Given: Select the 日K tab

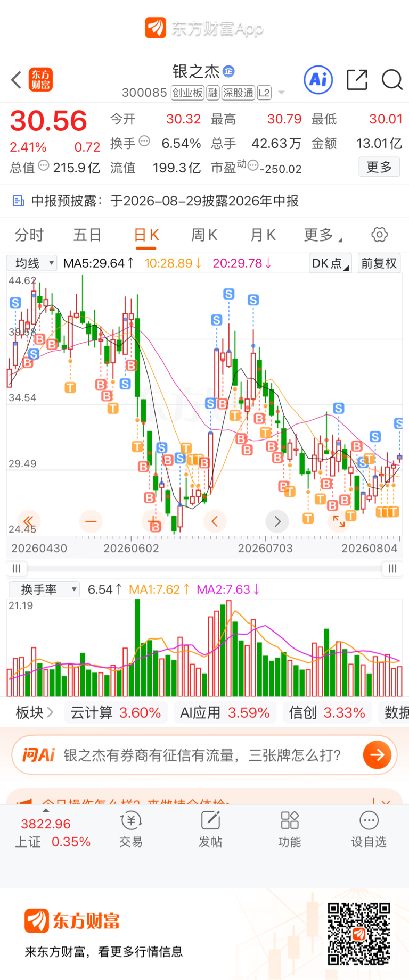Looking at the screenshot, I should click(146, 235).
